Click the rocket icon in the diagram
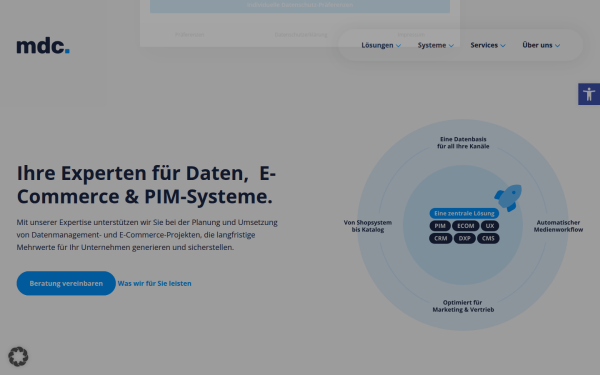600x375 pixels. (509, 197)
